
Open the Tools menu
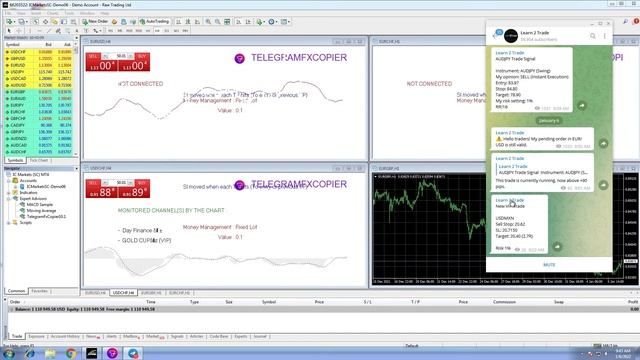pos(69,13)
